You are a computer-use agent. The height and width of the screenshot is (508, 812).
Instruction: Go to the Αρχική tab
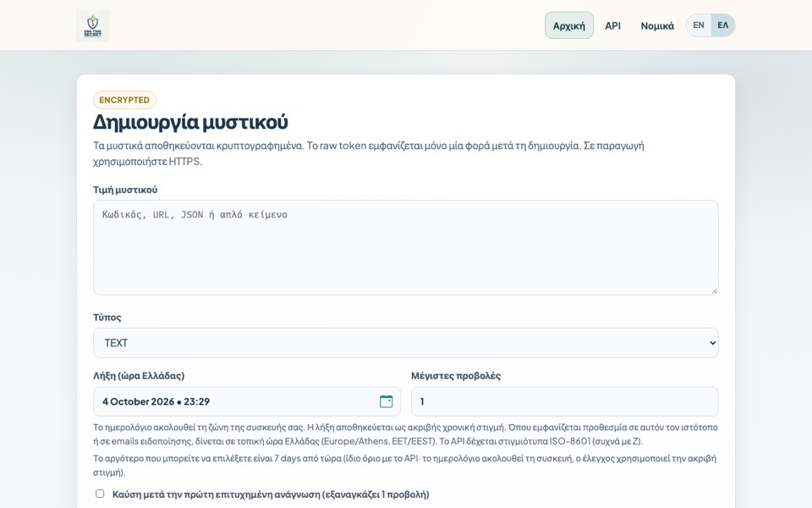[568, 25]
